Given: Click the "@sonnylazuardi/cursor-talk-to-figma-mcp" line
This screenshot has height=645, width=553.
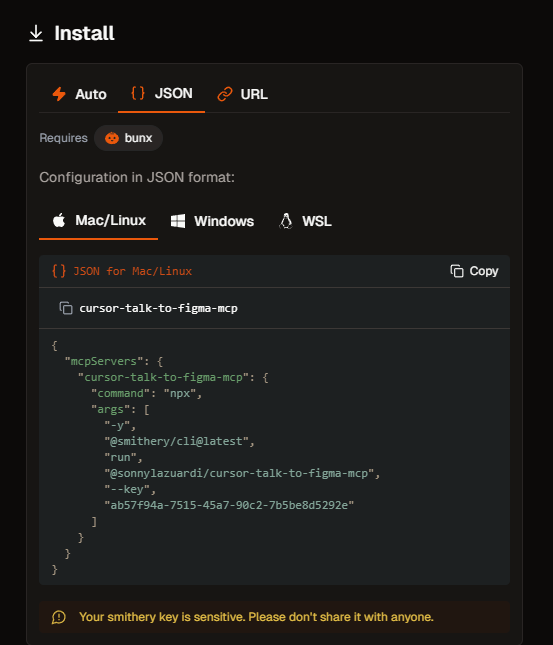Looking at the screenshot, I should pyautogui.click(x=242, y=473).
